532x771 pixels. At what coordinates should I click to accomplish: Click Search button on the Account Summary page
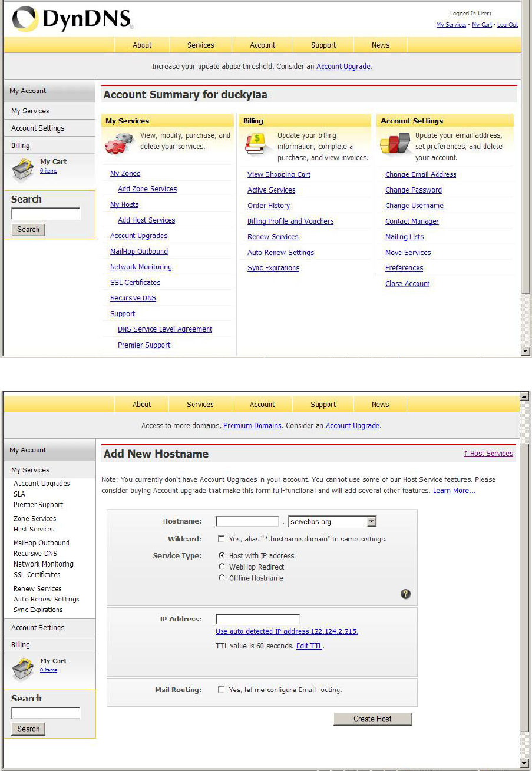(x=28, y=229)
